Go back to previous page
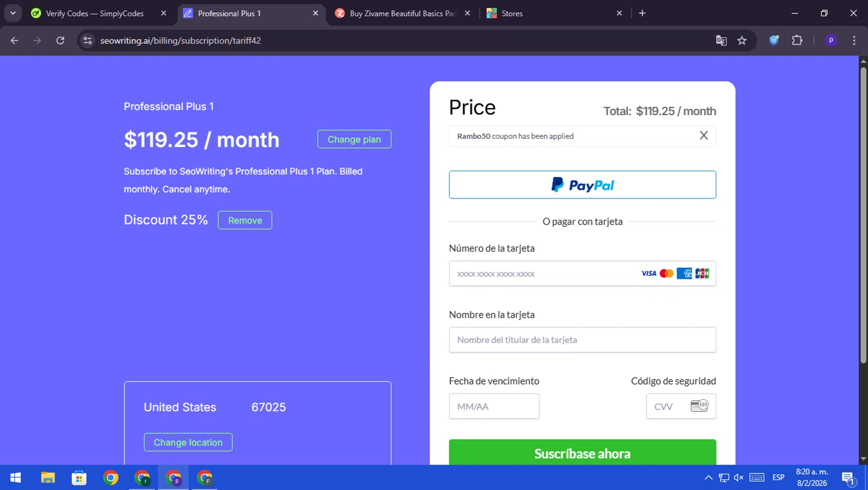868x490 pixels. pyautogui.click(x=14, y=40)
